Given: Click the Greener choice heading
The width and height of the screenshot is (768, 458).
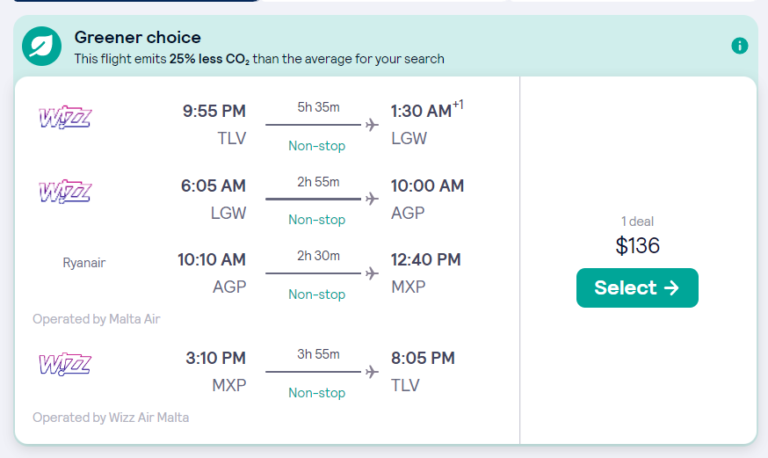Looking at the screenshot, I should (138, 37).
